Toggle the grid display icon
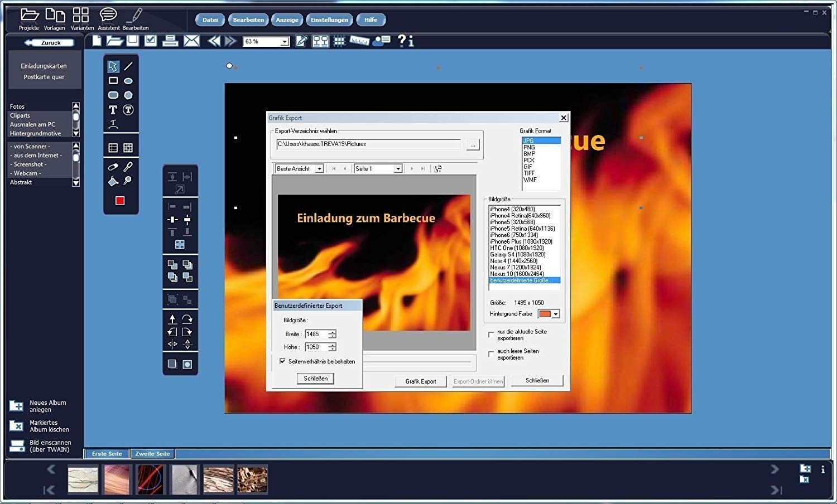This screenshot has width=837, height=504. tap(339, 41)
